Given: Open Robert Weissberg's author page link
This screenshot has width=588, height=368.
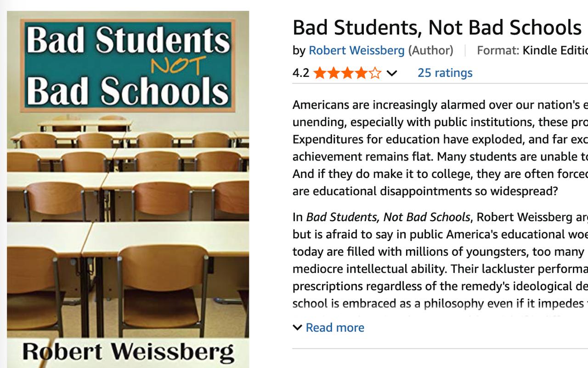Looking at the screenshot, I should tap(356, 51).
